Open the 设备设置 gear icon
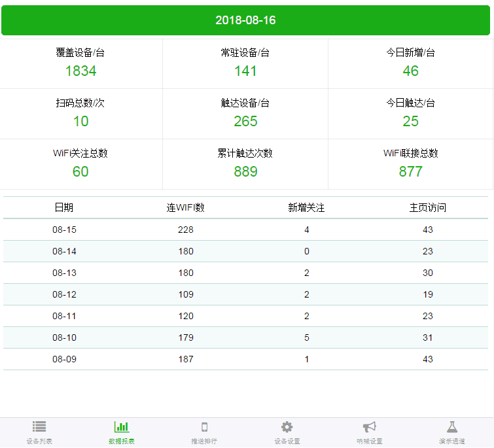This screenshot has width=494, height=448. 287,427
